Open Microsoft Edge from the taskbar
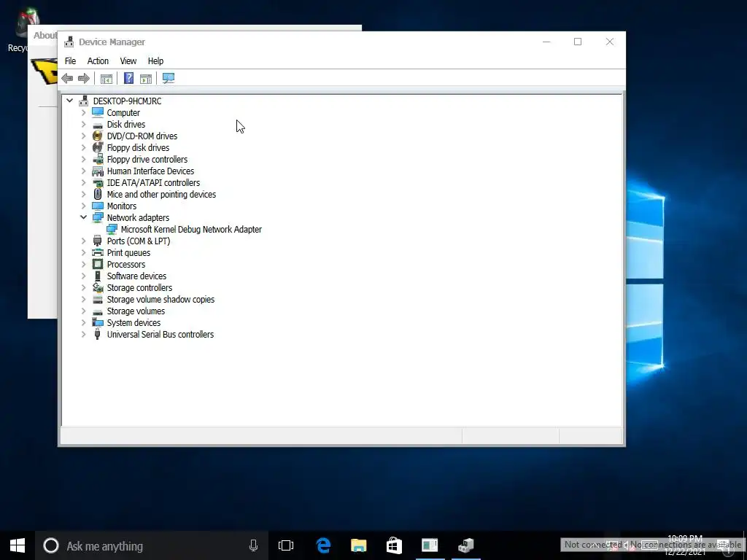This screenshot has width=747, height=560. click(x=323, y=545)
